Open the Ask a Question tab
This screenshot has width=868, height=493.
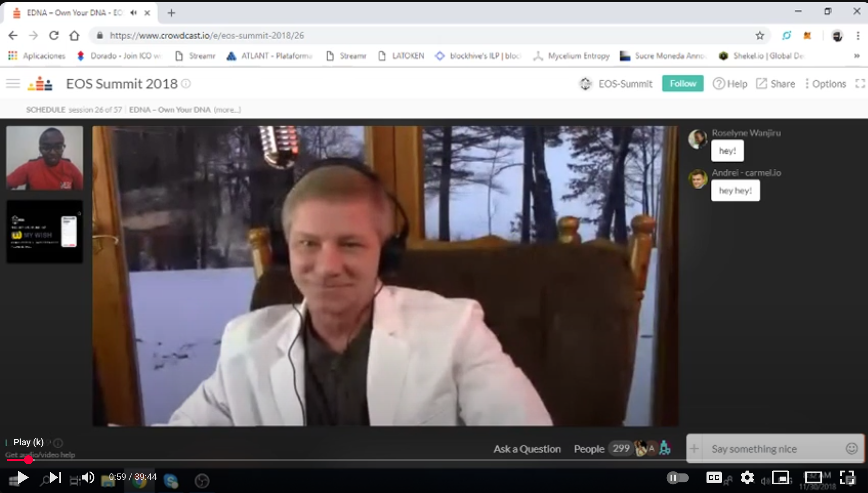tap(527, 449)
